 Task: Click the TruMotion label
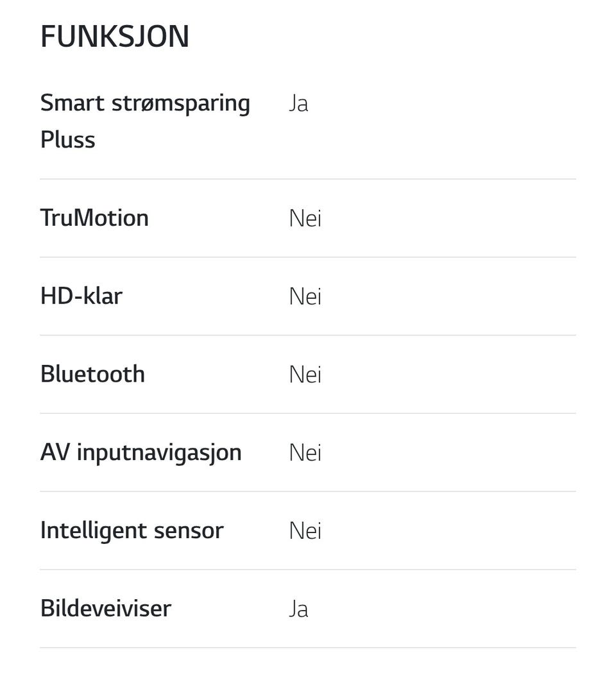(x=94, y=218)
